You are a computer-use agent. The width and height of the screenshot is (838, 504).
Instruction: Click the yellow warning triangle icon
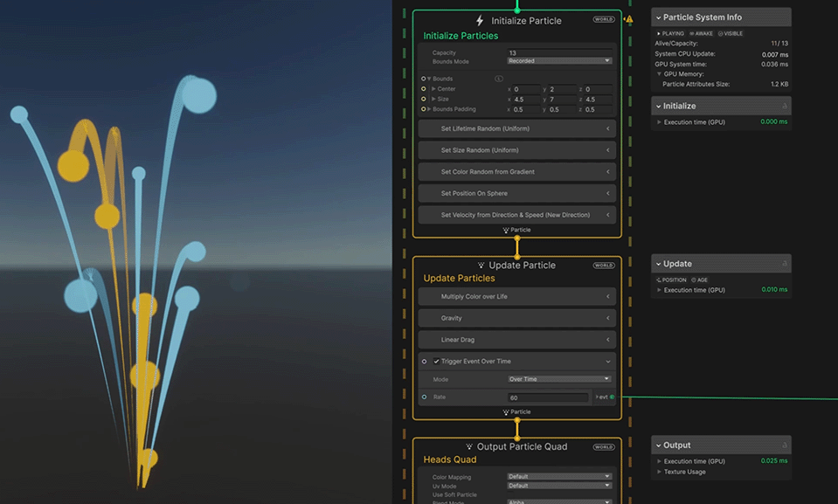click(x=629, y=19)
